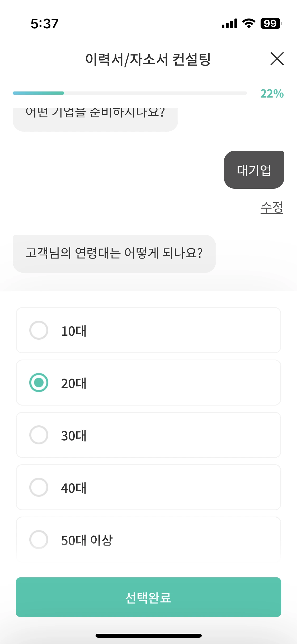Image resolution: width=297 pixels, height=644 pixels.
Task: Tap the 이력서/자소서 컨설팅 title
Action: click(148, 59)
